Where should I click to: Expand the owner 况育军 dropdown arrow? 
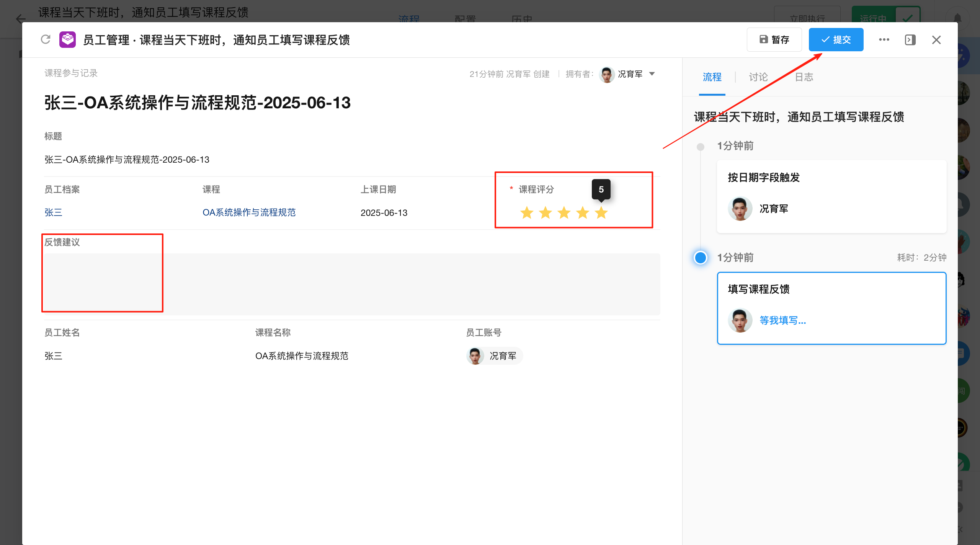pos(652,74)
